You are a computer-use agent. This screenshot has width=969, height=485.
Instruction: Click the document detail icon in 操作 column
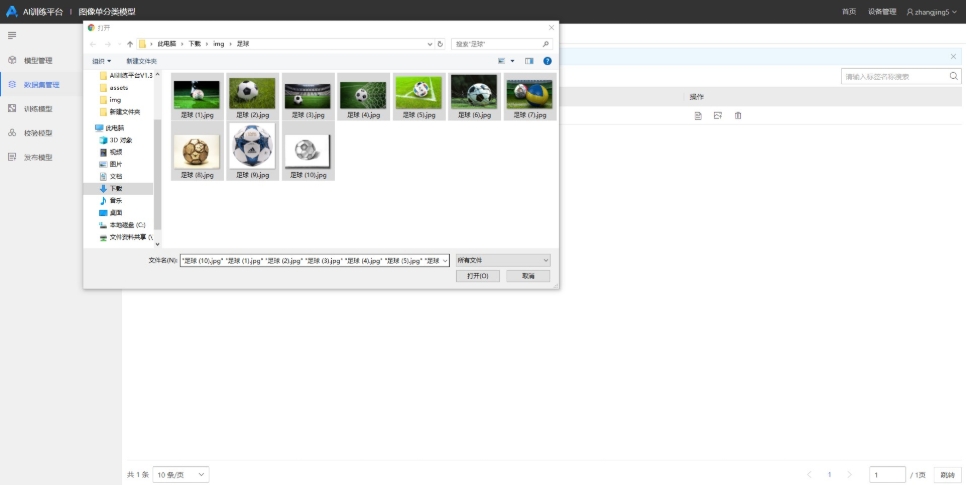[x=698, y=116]
